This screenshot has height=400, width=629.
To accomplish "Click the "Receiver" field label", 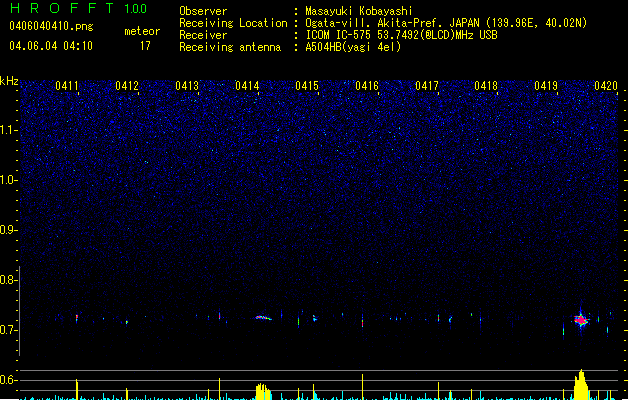I will 203,35.
